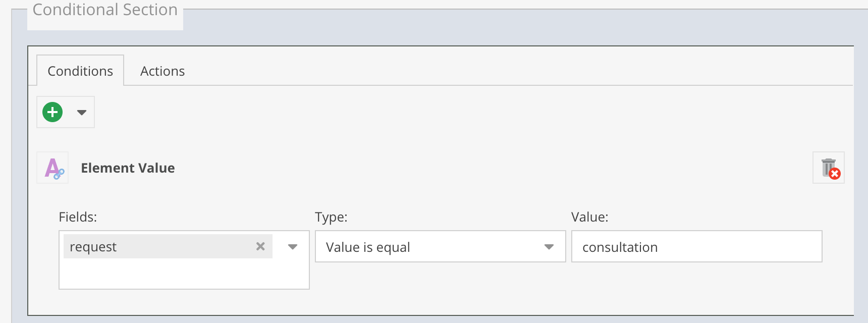Screen dimensions: 868x323
Task: Click the green plus add condition icon
Action: click(x=52, y=112)
